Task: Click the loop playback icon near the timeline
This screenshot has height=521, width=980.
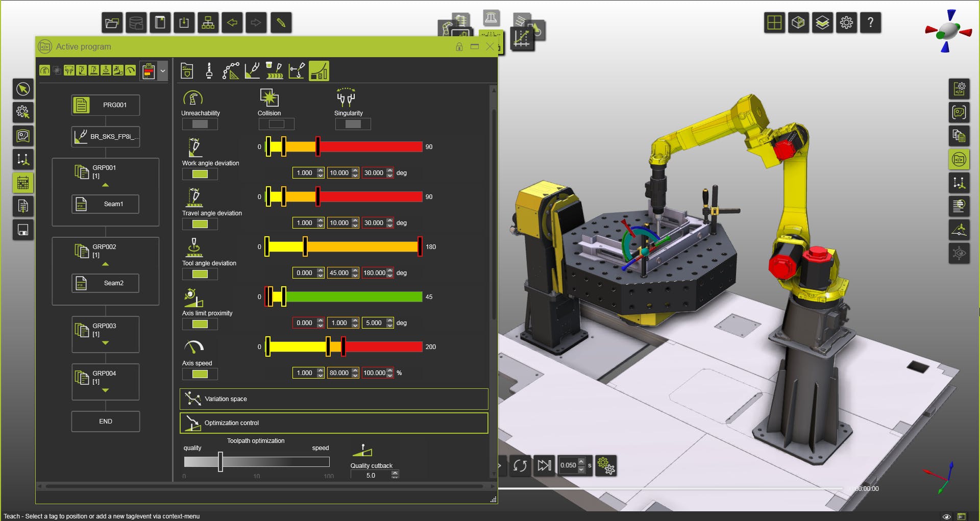Action: click(x=520, y=466)
